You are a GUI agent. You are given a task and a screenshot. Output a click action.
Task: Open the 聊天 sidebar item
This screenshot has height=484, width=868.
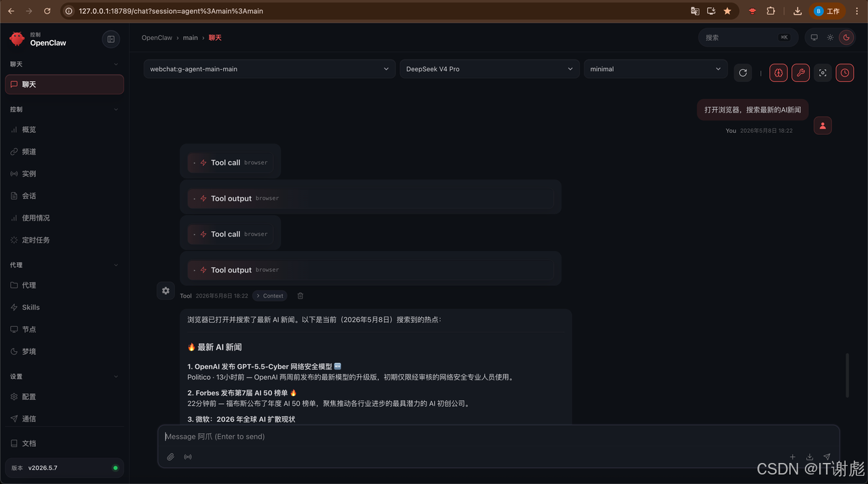click(64, 85)
